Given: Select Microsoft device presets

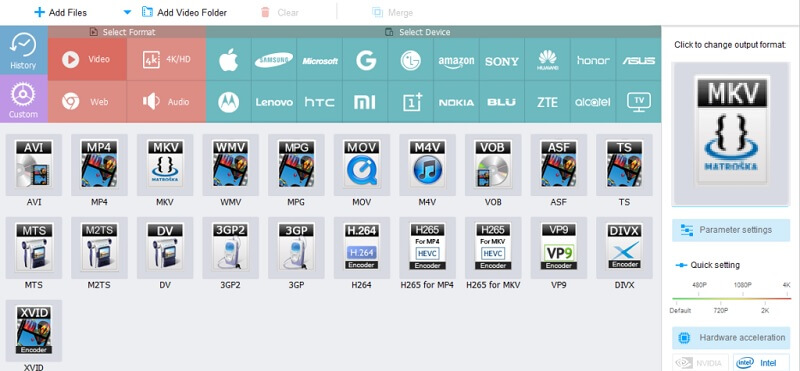Looking at the screenshot, I should tap(320, 60).
